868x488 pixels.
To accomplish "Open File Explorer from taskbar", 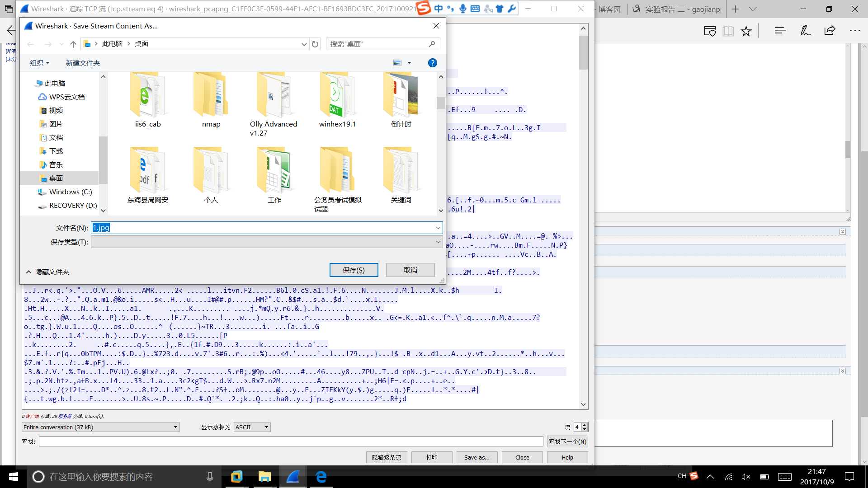I will tap(264, 477).
